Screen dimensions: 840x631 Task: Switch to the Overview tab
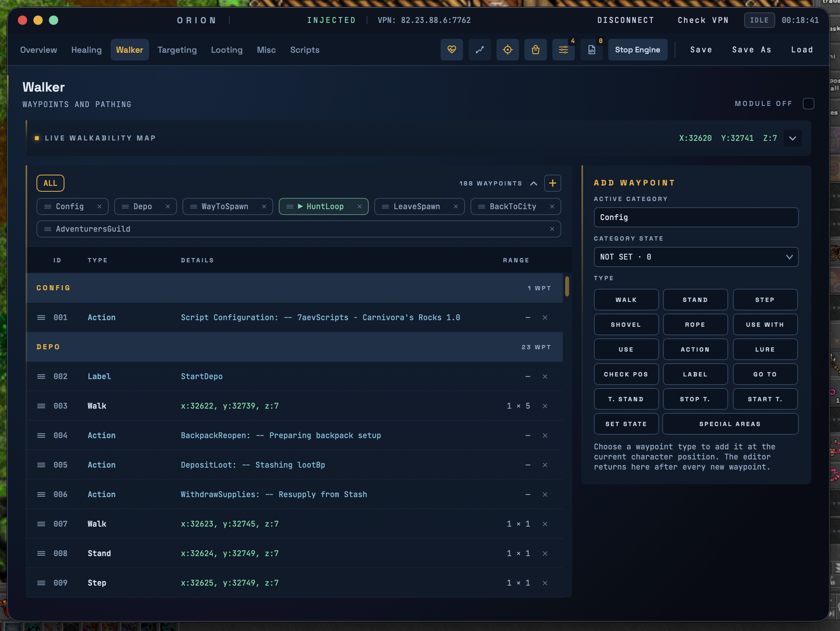pos(38,50)
